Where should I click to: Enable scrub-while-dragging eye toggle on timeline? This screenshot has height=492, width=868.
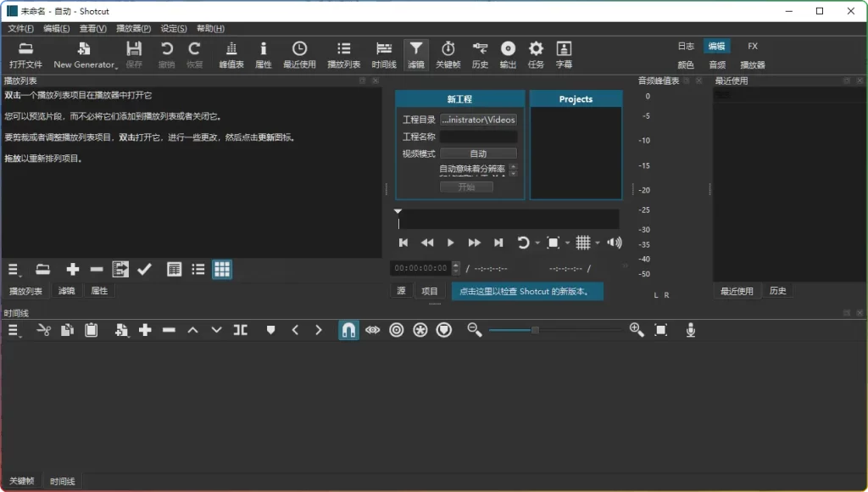pyautogui.click(x=372, y=330)
